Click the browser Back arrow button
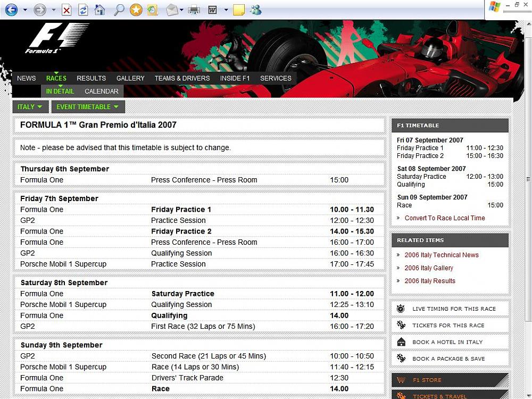The height and width of the screenshot is (399, 532). [x=11, y=10]
